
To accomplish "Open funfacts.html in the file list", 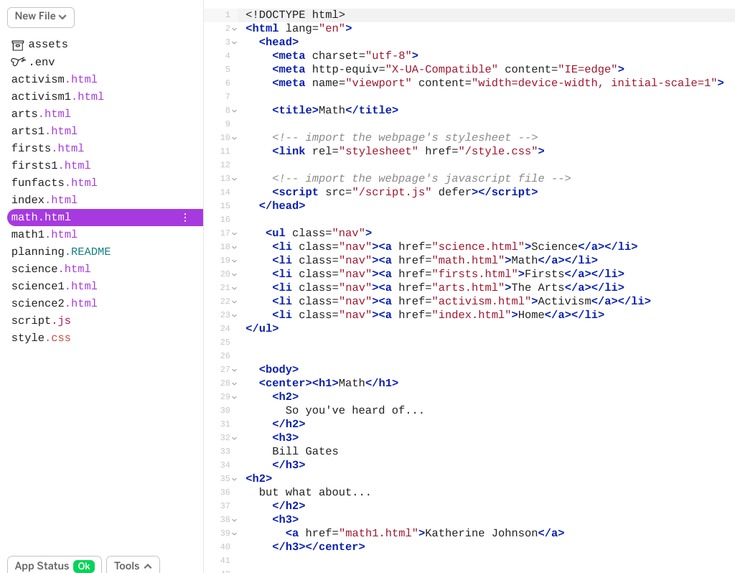I will (x=54, y=182).
